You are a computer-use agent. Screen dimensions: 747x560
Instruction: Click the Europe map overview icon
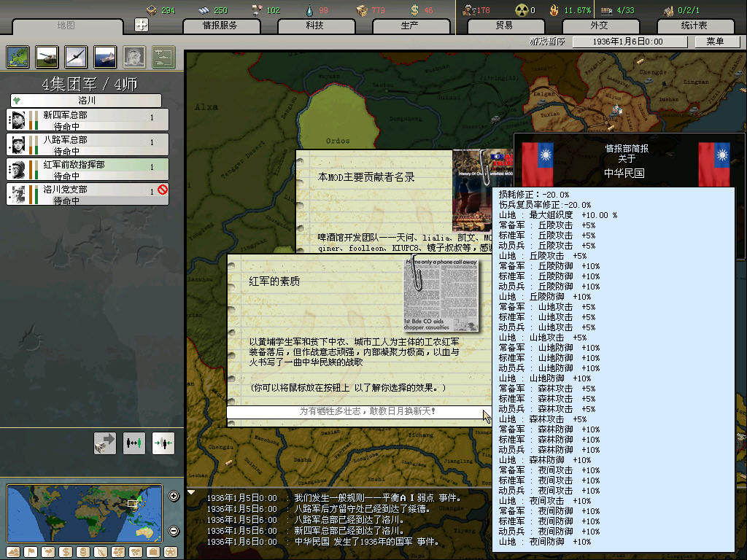click(x=18, y=56)
